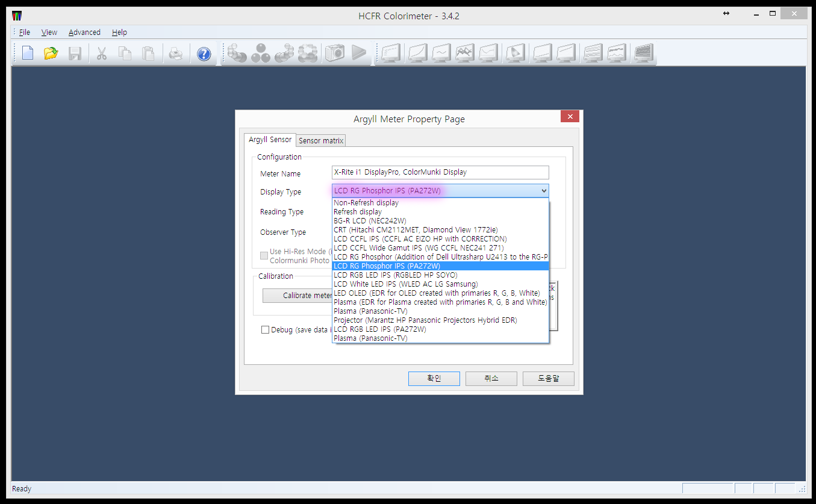
Task: Click the Observer Type label
Action: pos(283,232)
